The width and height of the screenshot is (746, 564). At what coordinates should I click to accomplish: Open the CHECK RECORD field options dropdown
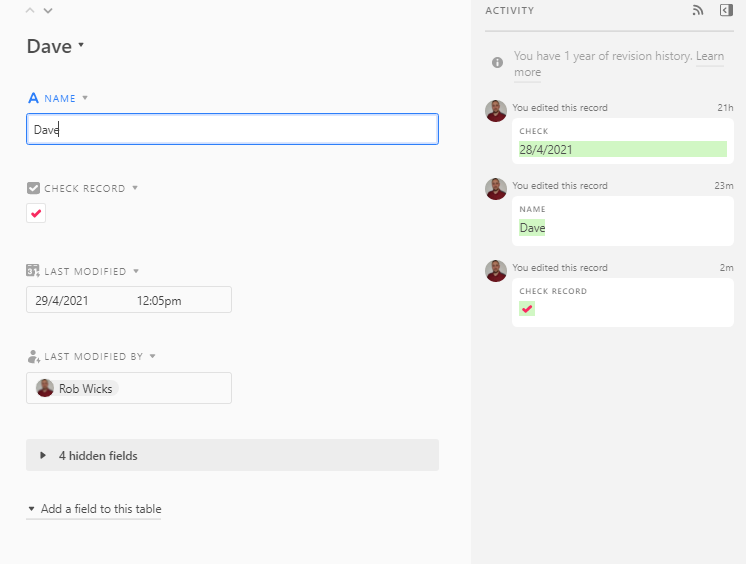tap(135, 188)
